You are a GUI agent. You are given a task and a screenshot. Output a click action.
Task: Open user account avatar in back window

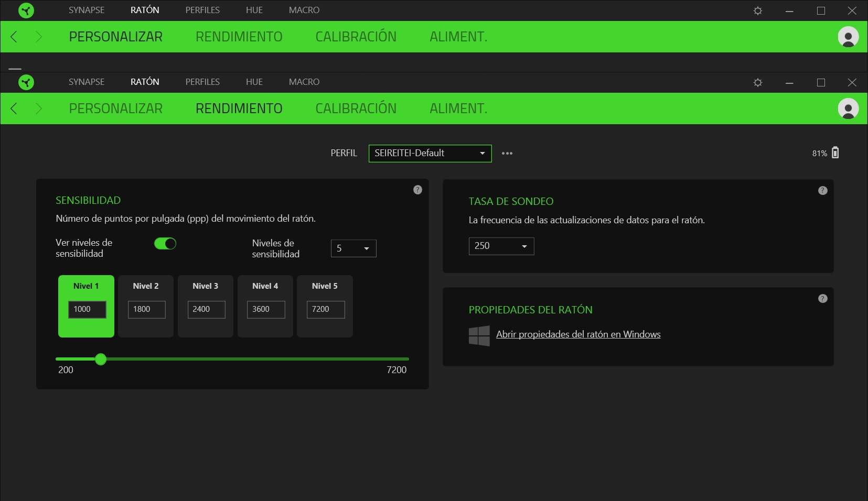click(x=848, y=37)
